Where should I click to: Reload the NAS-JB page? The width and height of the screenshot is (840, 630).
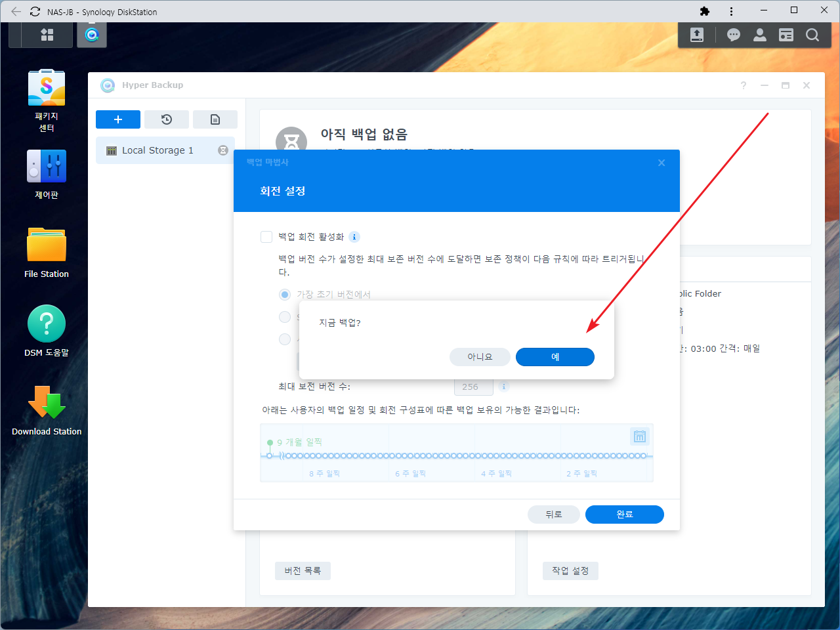pos(35,11)
